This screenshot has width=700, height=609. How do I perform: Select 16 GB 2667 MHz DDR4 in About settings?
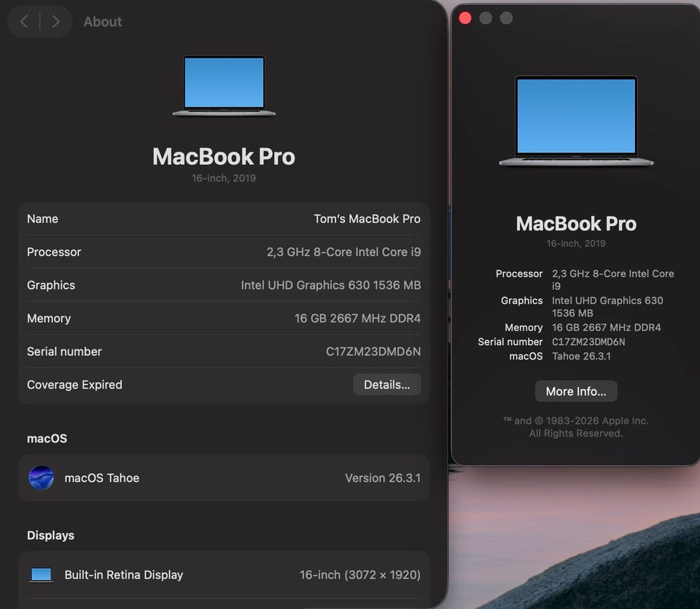357,318
